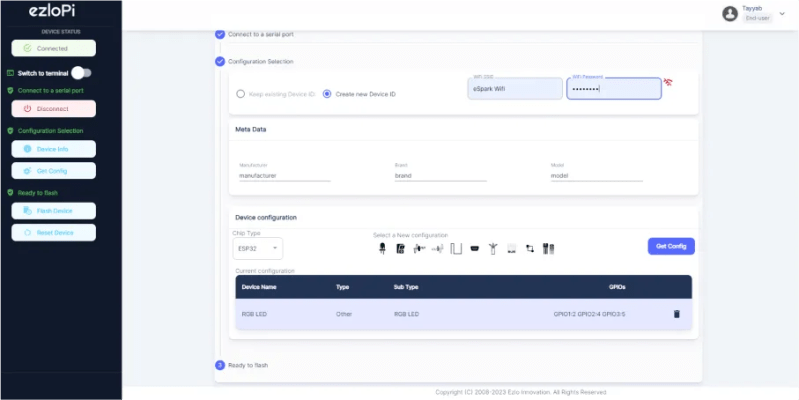Click shield icon beside sidebar Ready to flash
Image resolution: width=799 pixels, height=400 pixels.
click(10, 193)
